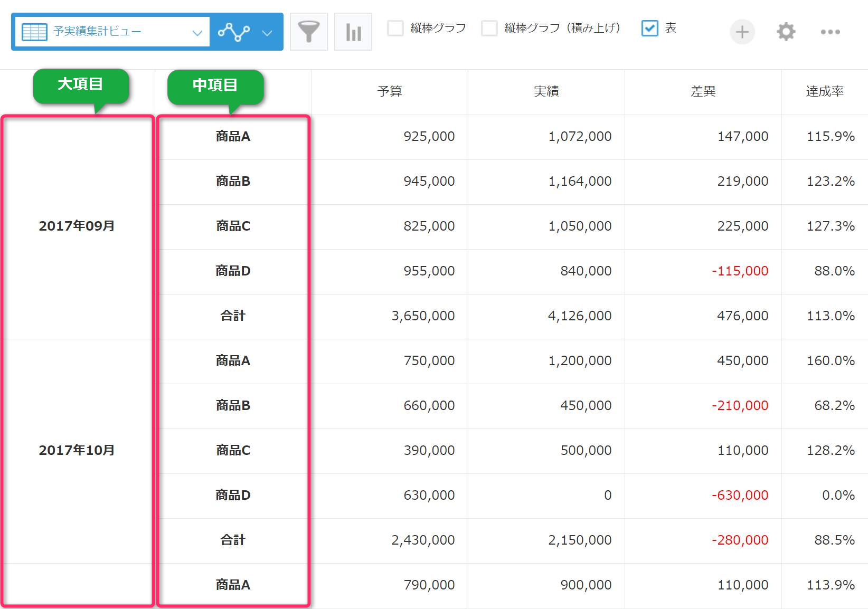Click actual value 500,000
868x609 pixels.
586,451
